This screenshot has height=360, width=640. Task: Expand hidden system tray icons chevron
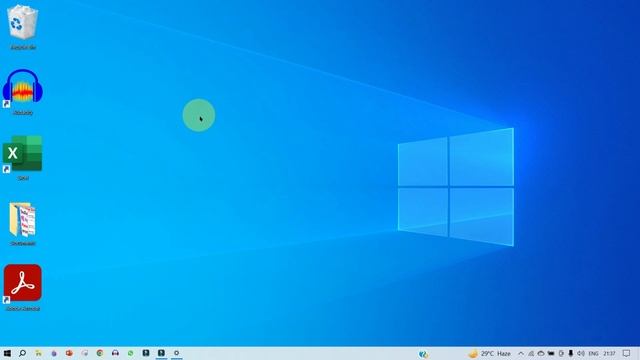click(521, 353)
